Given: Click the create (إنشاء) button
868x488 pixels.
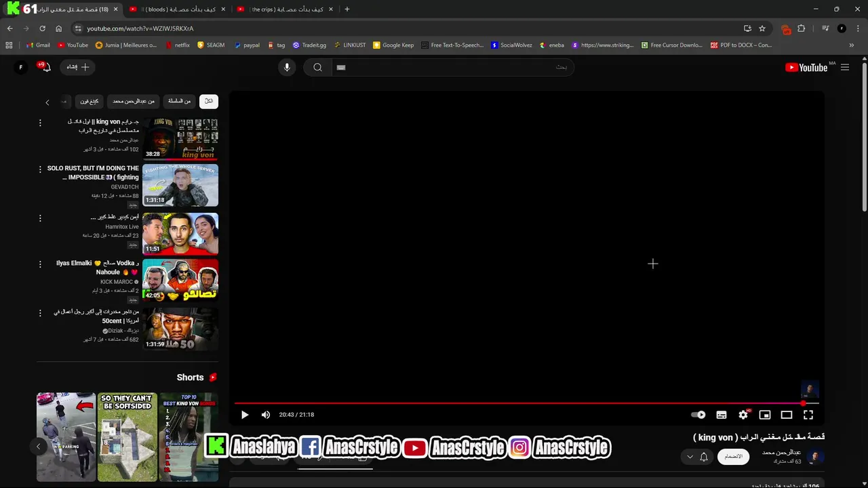Looking at the screenshot, I should pyautogui.click(x=78, y=67).
